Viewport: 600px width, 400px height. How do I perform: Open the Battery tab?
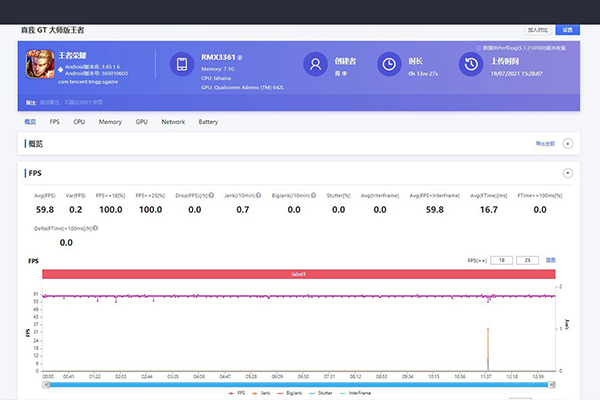pyautogui.click(x=208, y=121)
